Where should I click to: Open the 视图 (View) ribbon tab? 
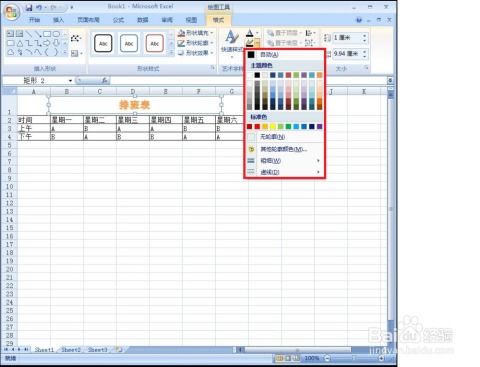(191, 20)
